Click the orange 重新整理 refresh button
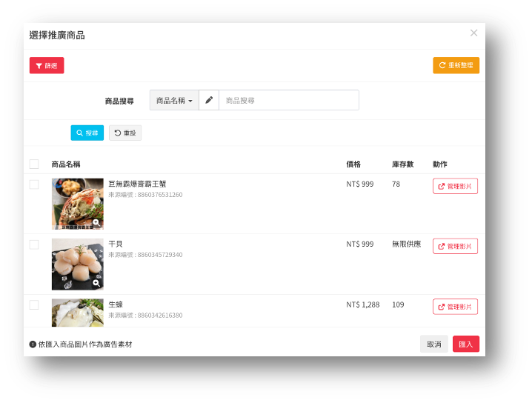Screen dimensions: 532x403 click(456, 65)
